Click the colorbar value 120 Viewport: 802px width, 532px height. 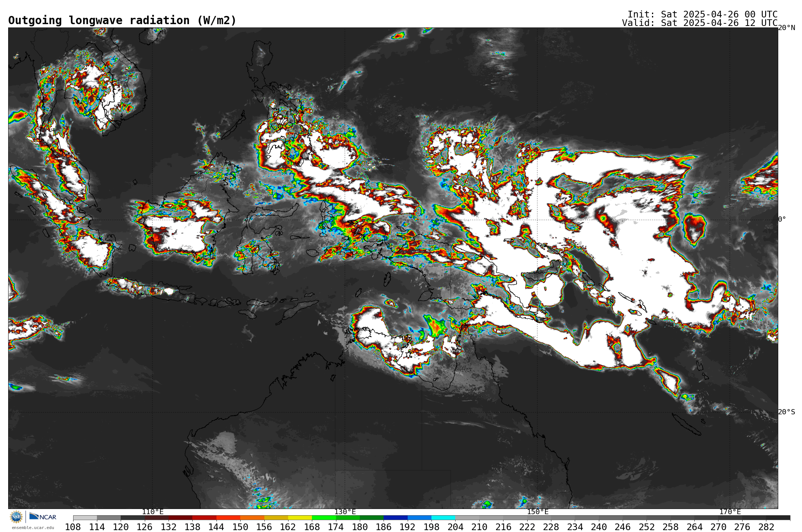click(121, 527)
